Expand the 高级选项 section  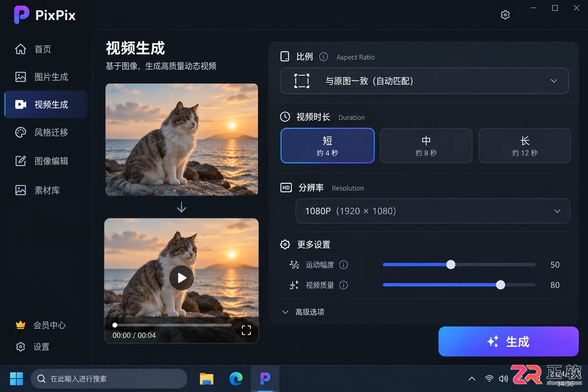click(x=303, y=312)
